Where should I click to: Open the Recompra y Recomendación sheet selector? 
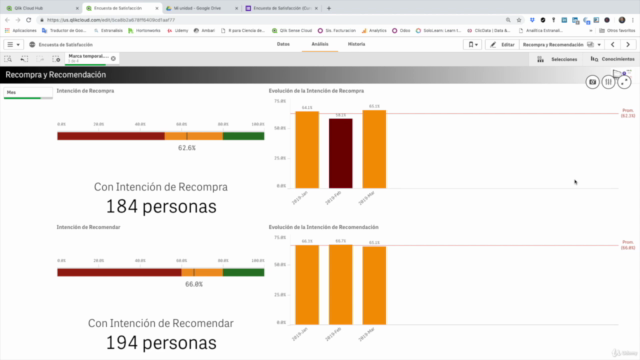tap(562, 44)
